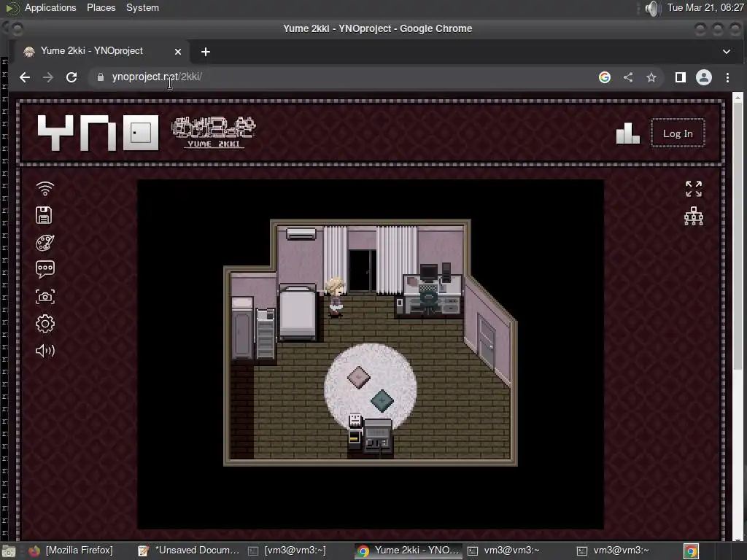747x560 pixels.
Task: Click the Chrome forward arrow
Action: coord(48,77)
